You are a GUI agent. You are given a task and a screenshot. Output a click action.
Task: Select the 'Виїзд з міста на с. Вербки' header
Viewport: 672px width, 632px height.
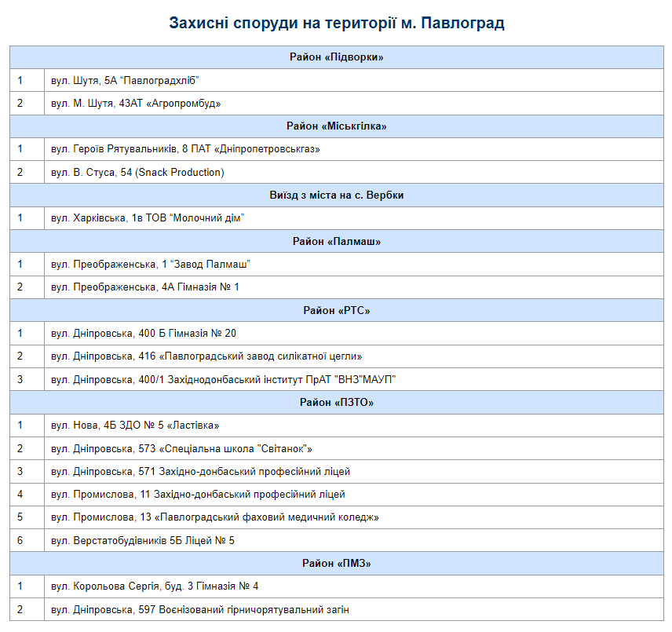tap(337, 195)
